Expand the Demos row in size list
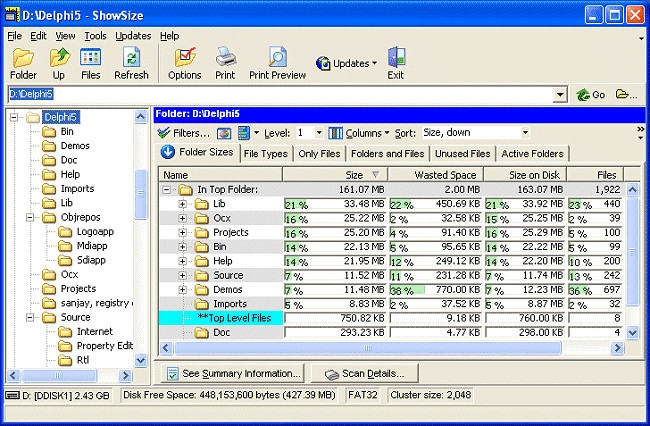This screenshot has height=426, width=650. click(182, 290)
